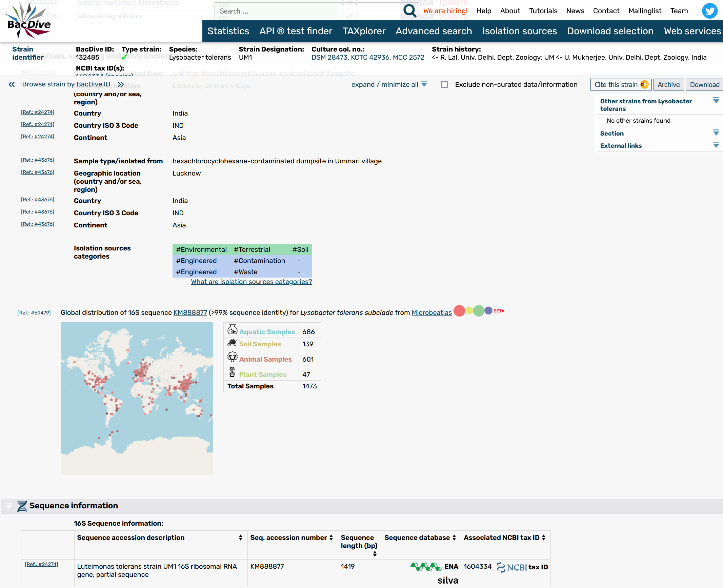Go to next strain double-arrow

[121, 84]
